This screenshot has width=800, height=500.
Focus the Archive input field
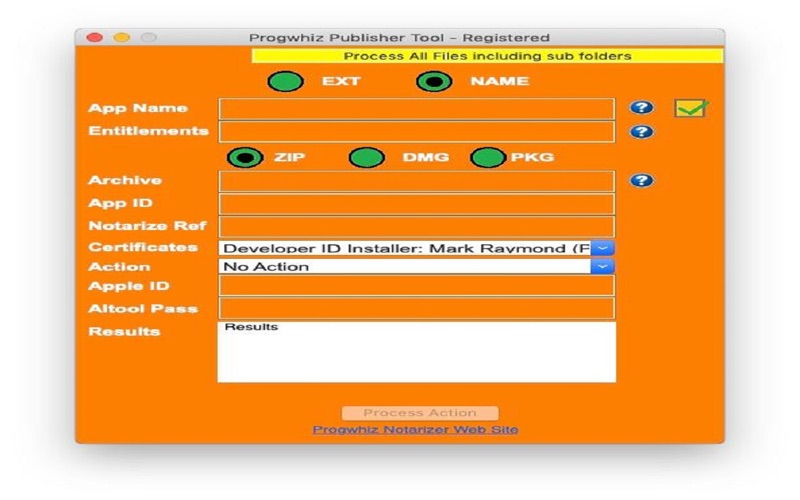(x=416, y=181)
